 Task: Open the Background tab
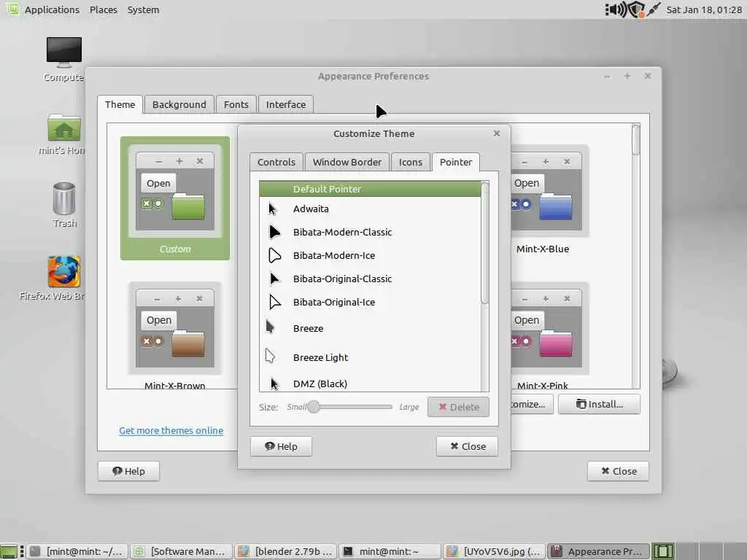pyautogui.click(x=179, y=104)
